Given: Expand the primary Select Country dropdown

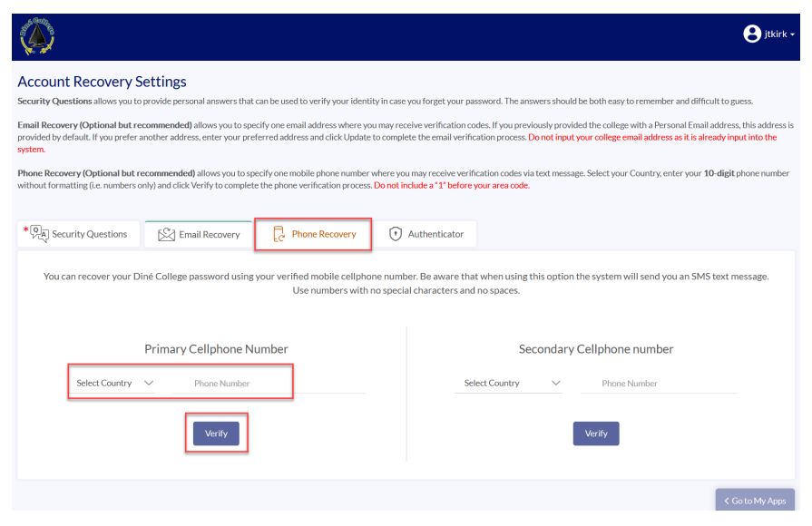Looking at the screenshot, I should click(113, 383).
